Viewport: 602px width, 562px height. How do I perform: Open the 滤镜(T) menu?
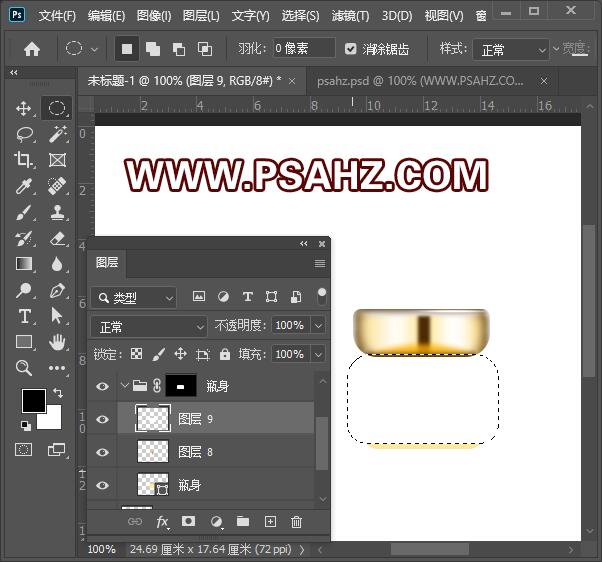click(x=350, y=16)
